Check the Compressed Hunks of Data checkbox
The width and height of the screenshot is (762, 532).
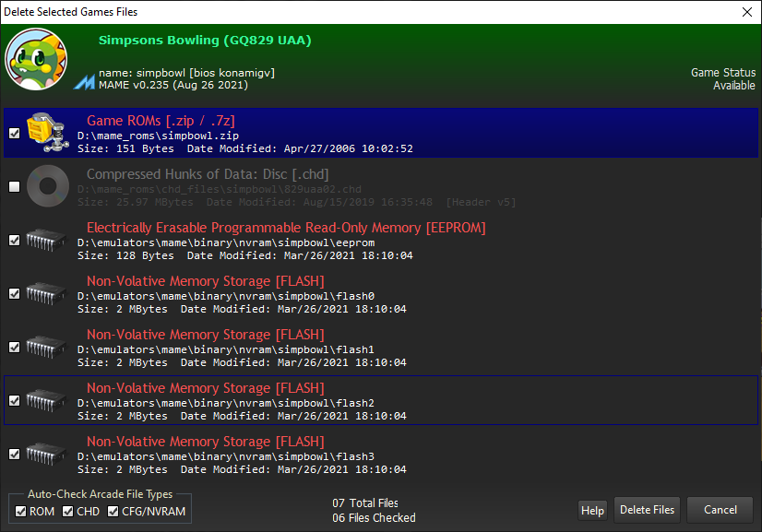pos(14,187)
